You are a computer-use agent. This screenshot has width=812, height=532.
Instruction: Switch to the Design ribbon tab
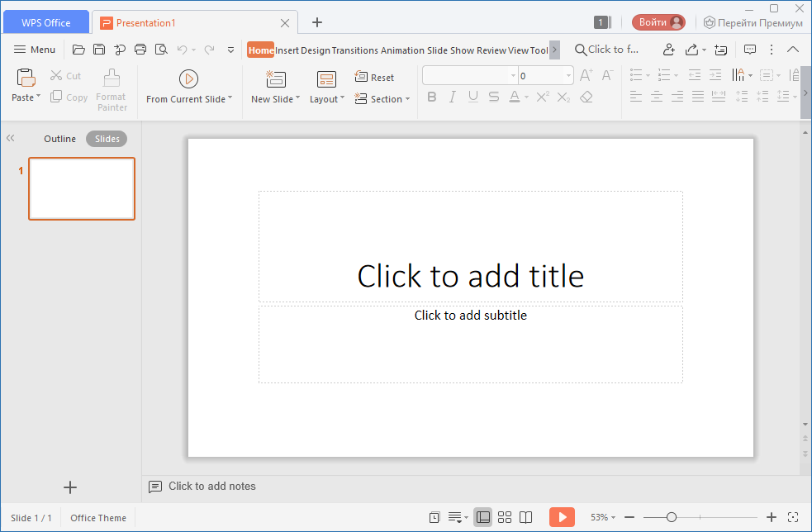coord(316,50)
